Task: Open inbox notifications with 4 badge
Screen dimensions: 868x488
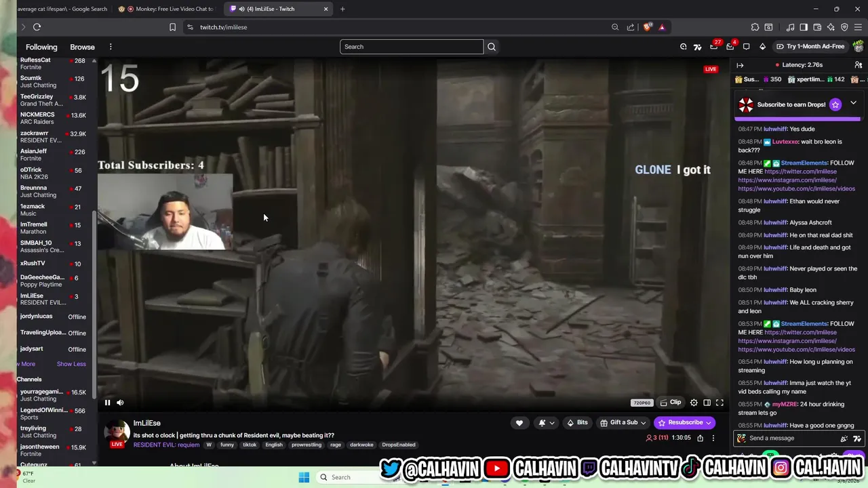Action: click(730, 46)
